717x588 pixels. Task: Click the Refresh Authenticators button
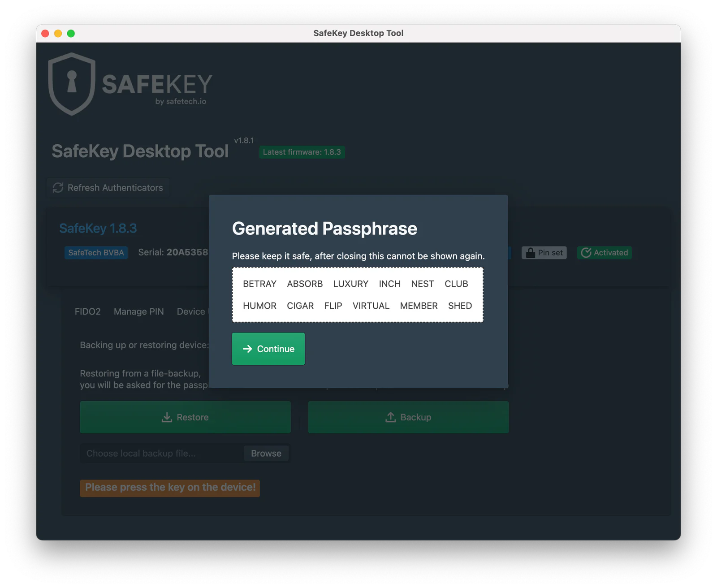click(x=108, y=188)
